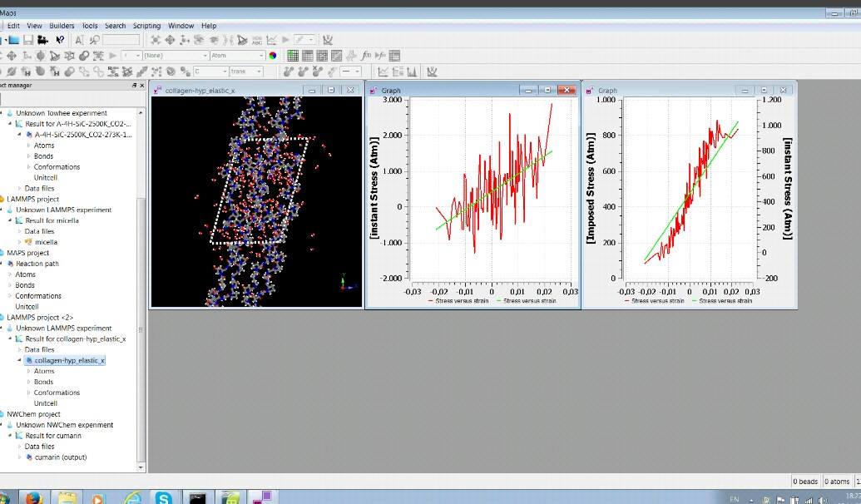Viewport: 861px width, 504px height.
Task: Click the magnifier search icon in toolbar
Action: pos(94,40)
